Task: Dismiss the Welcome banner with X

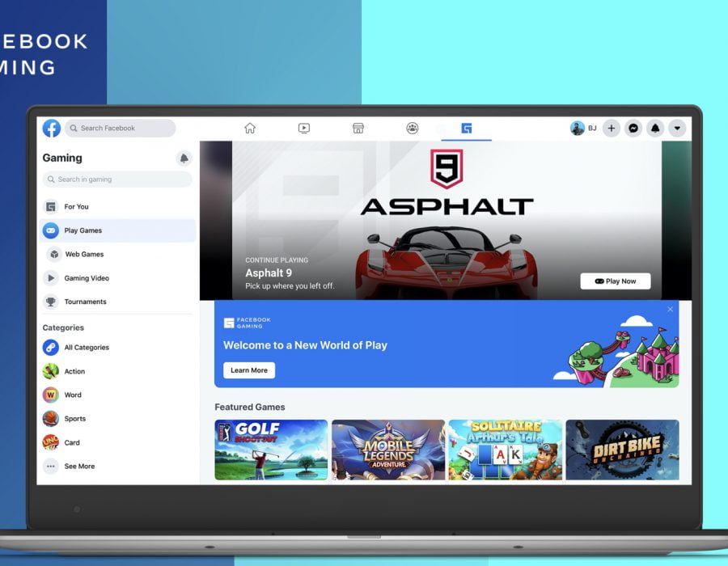Action: point(670,310)
